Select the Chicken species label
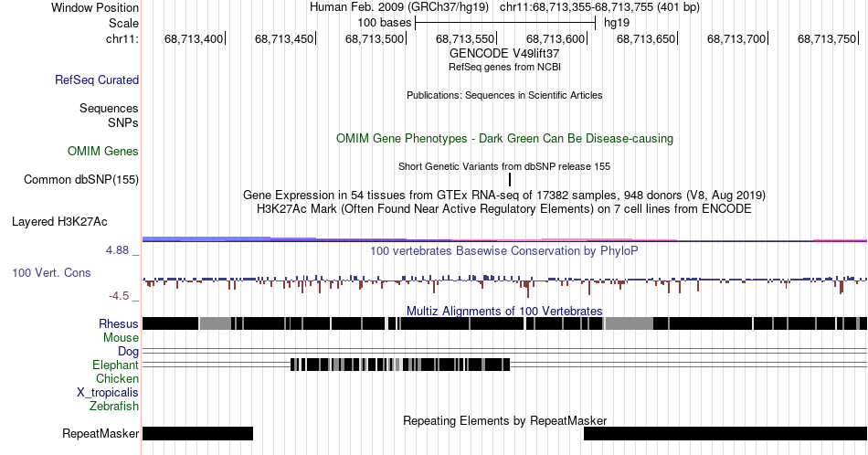Viewport: 868px width, 455px height. 117,378
